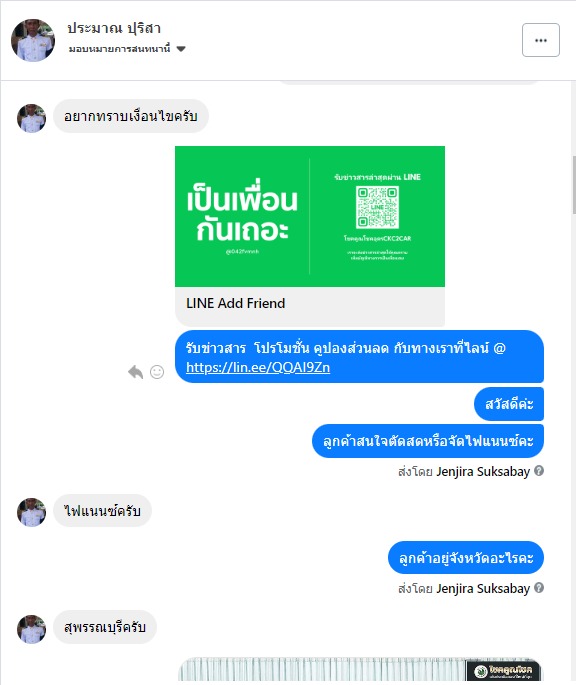This screenshot has height=685, width=576.
Task: Click the contact name ประมาณ ปุริสา in the header
Action: 114,28
